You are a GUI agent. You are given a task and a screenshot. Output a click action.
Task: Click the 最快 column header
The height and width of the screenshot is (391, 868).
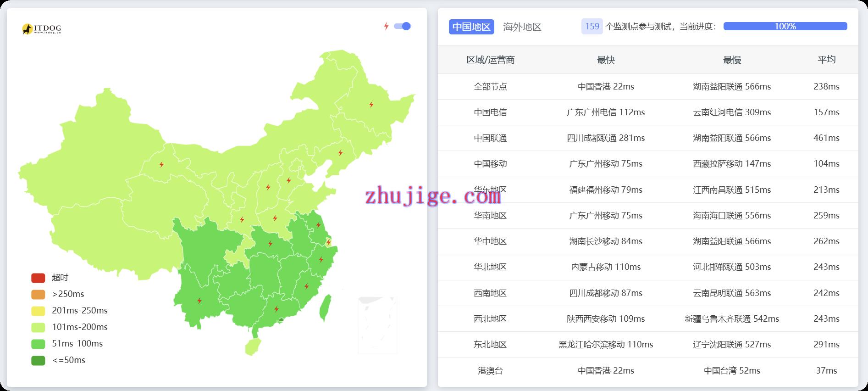[605, 60]
